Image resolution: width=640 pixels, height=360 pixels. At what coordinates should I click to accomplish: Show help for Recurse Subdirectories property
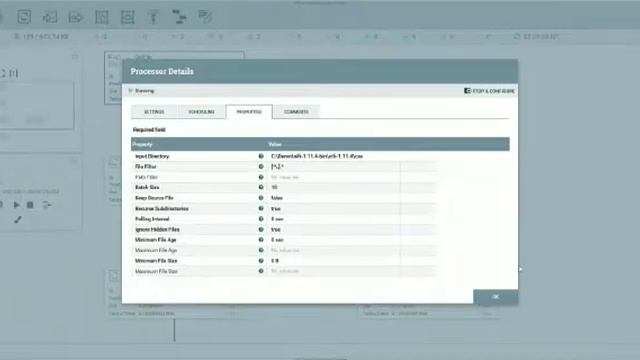click(x=261, y=209)
